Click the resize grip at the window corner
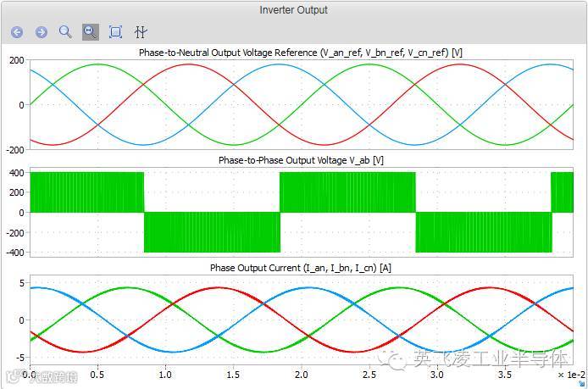 click(x=581, y=383)
